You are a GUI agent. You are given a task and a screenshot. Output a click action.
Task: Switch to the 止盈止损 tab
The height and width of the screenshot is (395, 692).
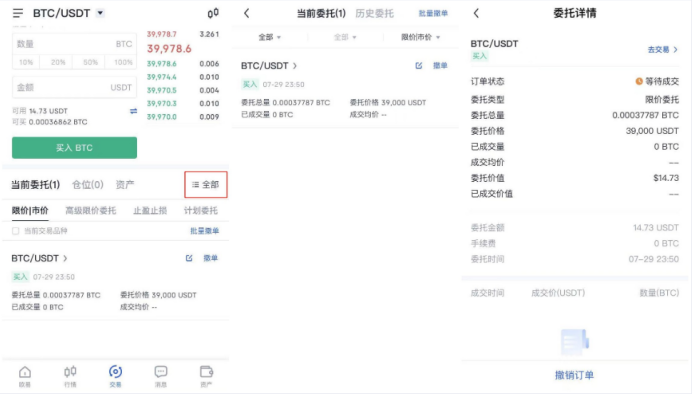point(150,211)
